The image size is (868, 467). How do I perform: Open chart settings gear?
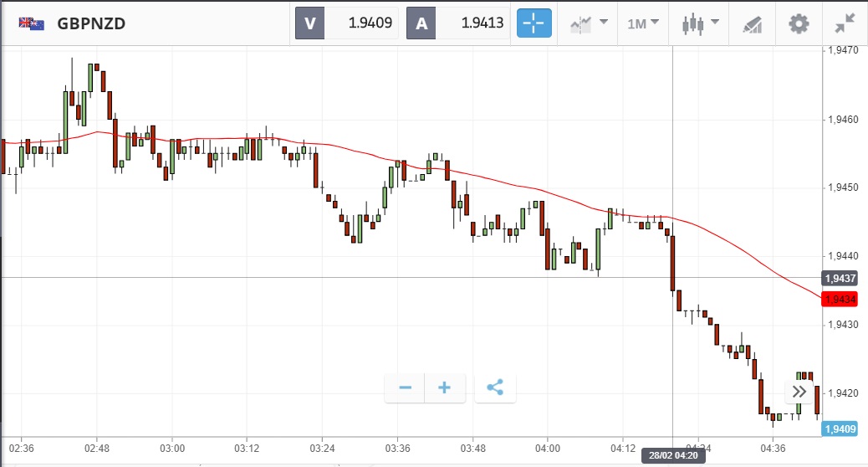[x=799, y=23]
